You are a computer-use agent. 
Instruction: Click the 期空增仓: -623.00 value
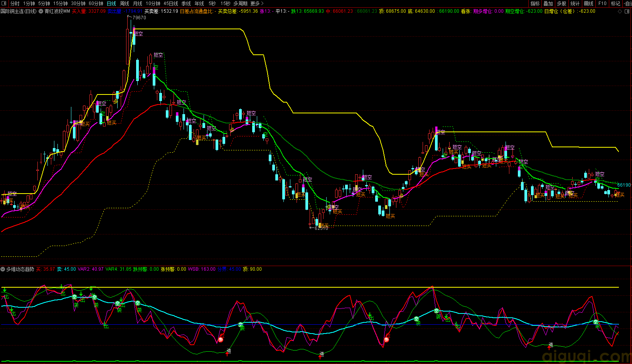click(524, 11)
